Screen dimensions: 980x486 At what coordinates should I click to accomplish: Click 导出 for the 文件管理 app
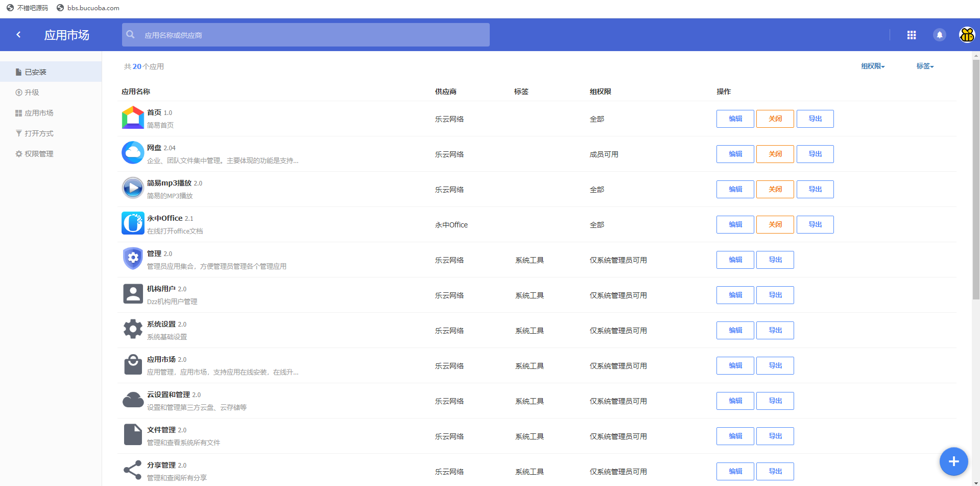(x=775, y=436)
